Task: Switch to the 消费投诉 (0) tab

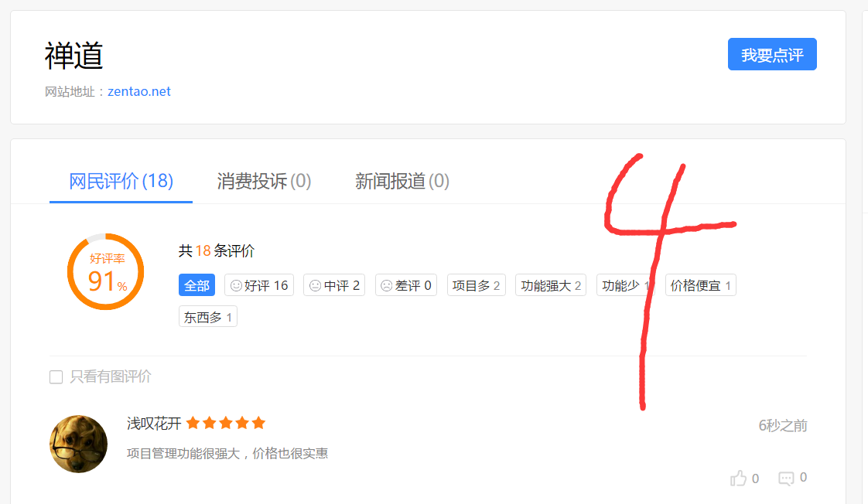Action: coord(264,181)
